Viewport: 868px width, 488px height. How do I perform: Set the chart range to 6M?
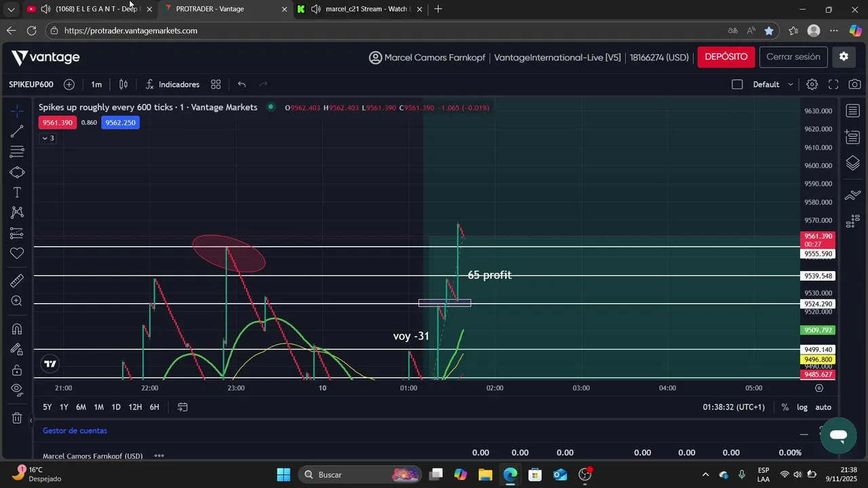[81, 407]
